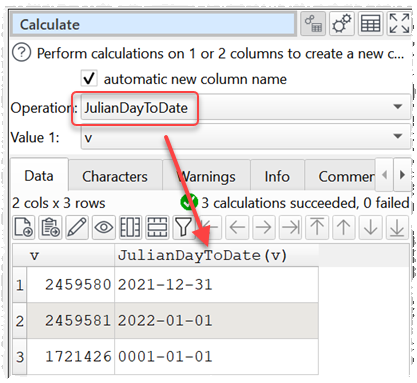Image resolution: width=417 pixels, height=383 pixels.
Task: Click the copy data to clipboard icon
Action: coord(50,227)
